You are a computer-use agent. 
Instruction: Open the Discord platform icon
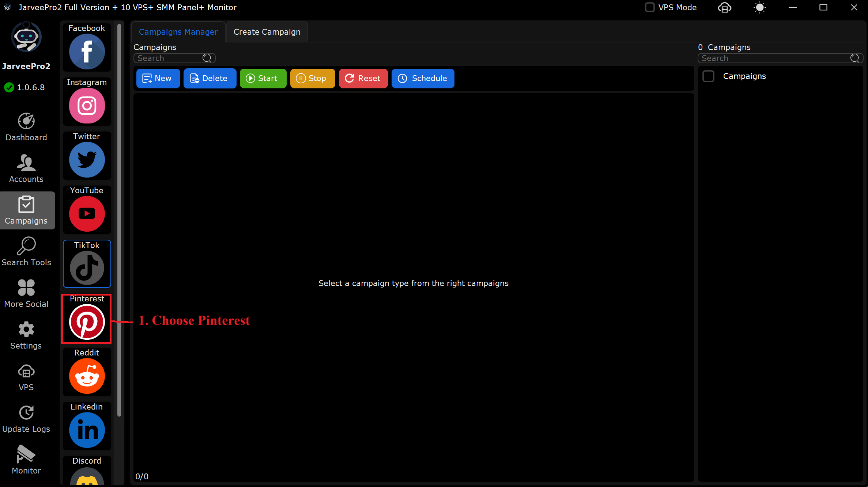87,476
